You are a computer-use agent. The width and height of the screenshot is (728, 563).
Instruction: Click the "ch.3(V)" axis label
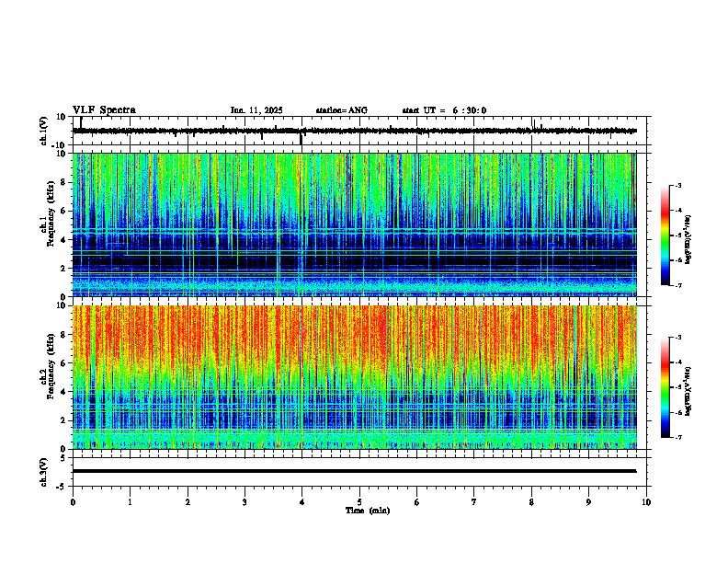pyautogui.click(x=44, y=472)
